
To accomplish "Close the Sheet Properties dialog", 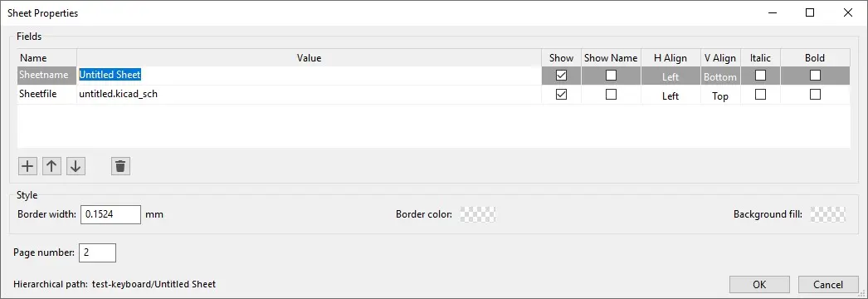I will [x=847, y=12].
